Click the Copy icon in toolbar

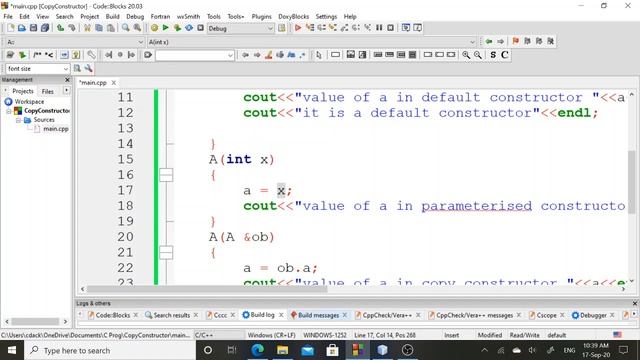[x=99, y=28]
